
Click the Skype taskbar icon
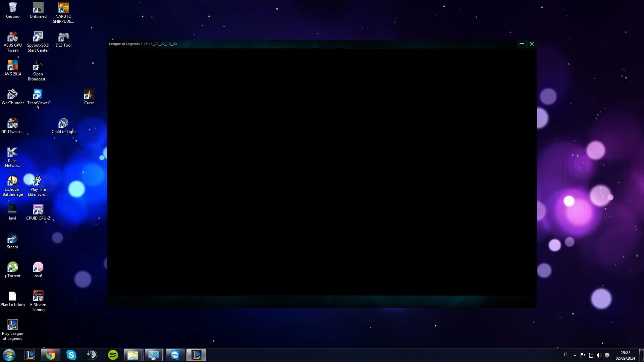[71, 355]
